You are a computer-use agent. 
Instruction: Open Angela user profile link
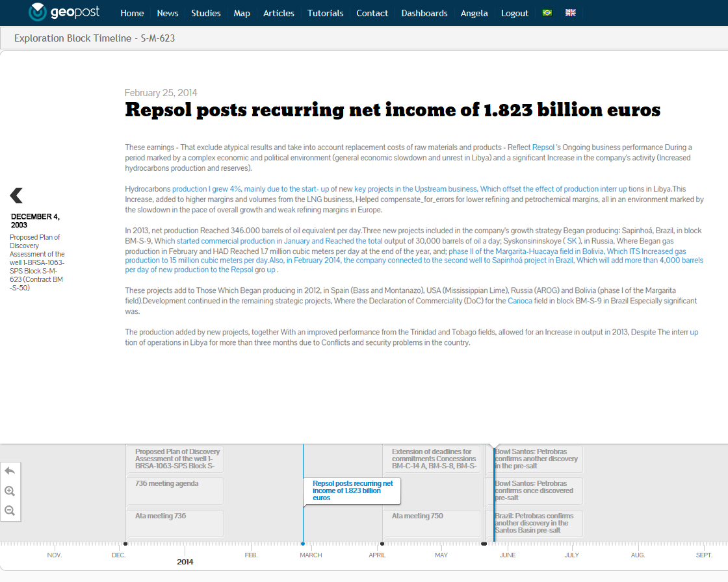tap(474, 13)
